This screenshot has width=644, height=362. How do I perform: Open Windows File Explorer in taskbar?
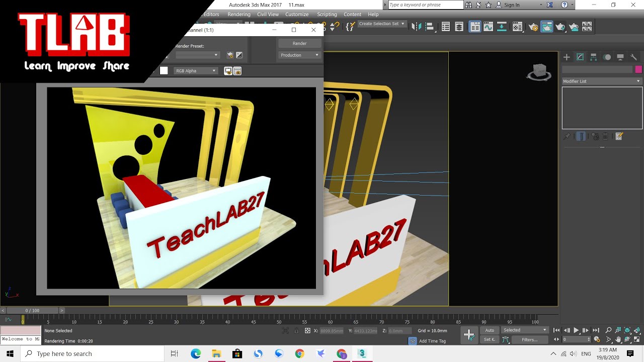pyautogui.click(x=216, y=354)
